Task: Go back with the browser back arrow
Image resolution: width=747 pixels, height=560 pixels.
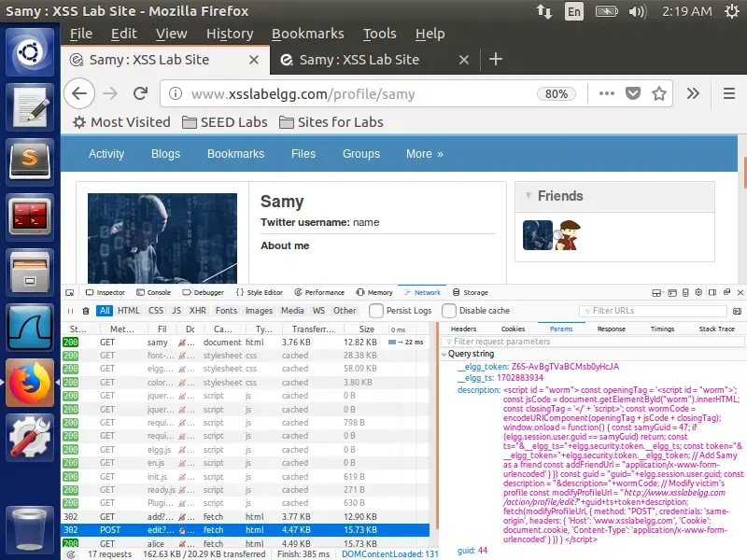Action: pos(79,93)
